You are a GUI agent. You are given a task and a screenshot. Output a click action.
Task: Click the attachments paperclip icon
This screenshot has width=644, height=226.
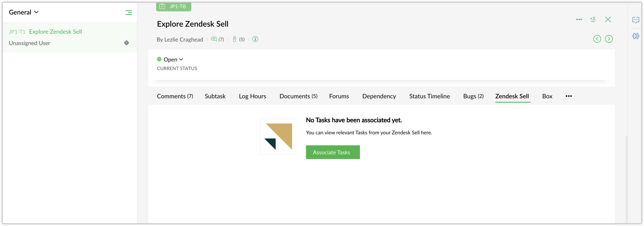coord(235,39)
